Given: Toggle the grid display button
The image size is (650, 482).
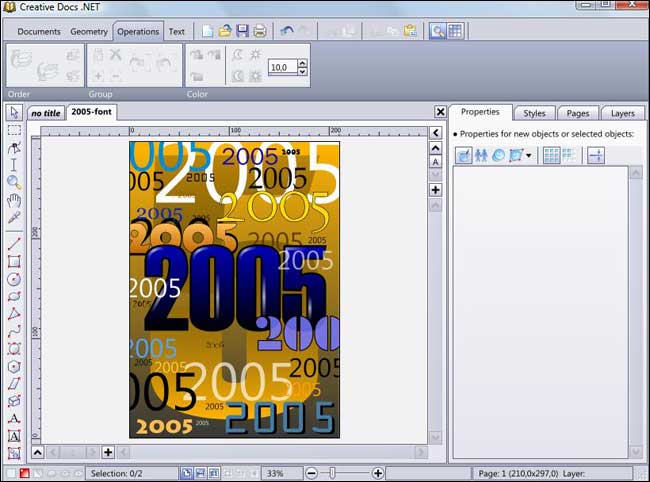Looking at the screenshot, I should tap(455, 31).
